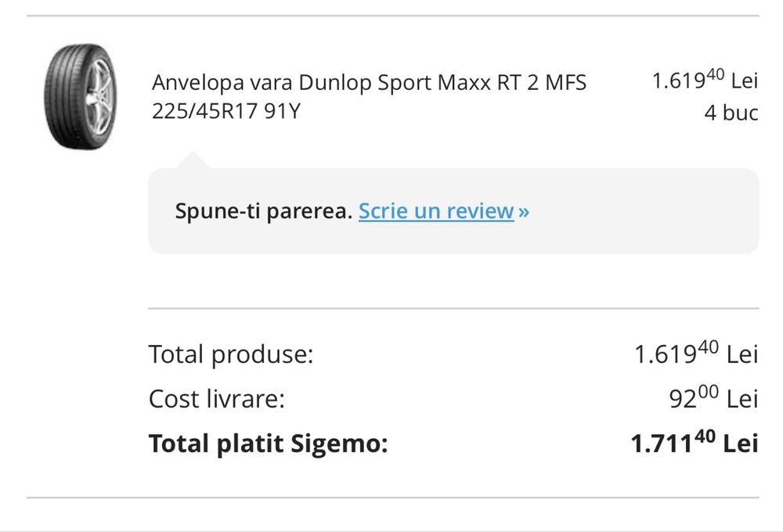Click the alloy wheel rim in tire image
The height and width of the screenshot is (532, 783).
[99, 97]
